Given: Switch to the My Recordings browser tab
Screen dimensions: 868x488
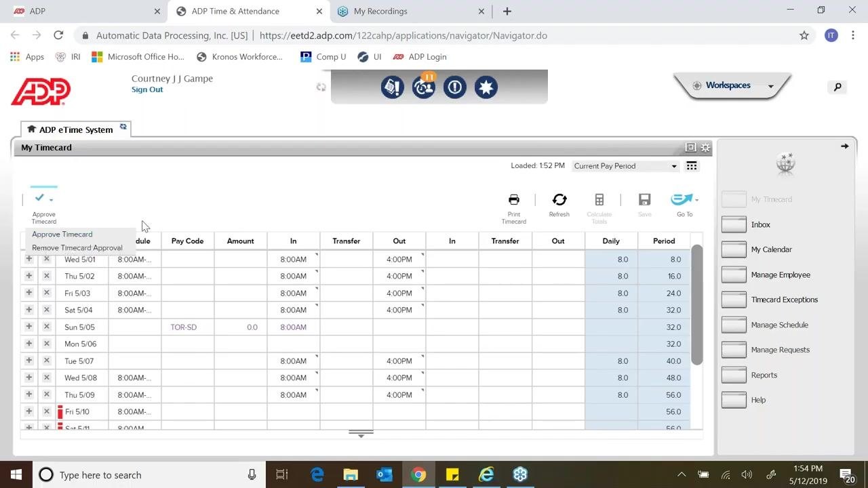Looking at the screenshot, I should tap(410, 11).
